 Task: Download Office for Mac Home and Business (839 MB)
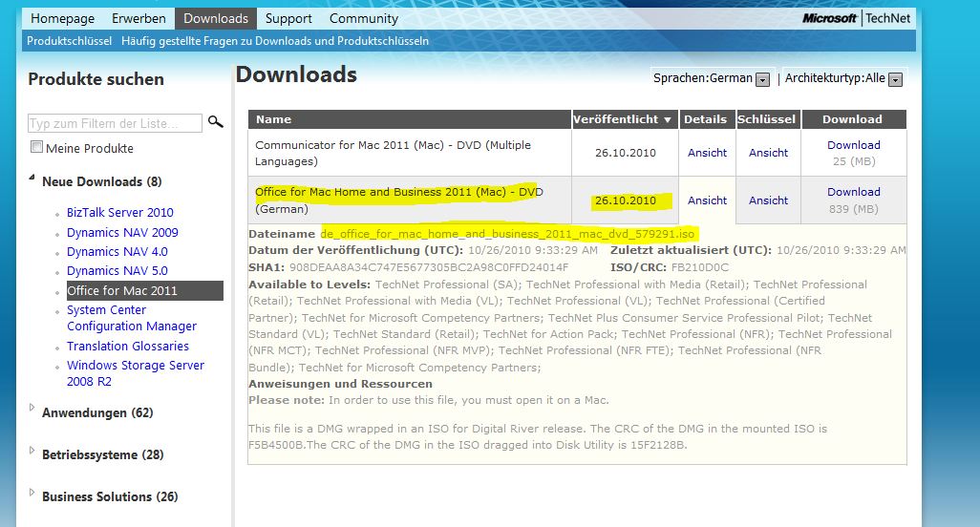click(854, 192)
